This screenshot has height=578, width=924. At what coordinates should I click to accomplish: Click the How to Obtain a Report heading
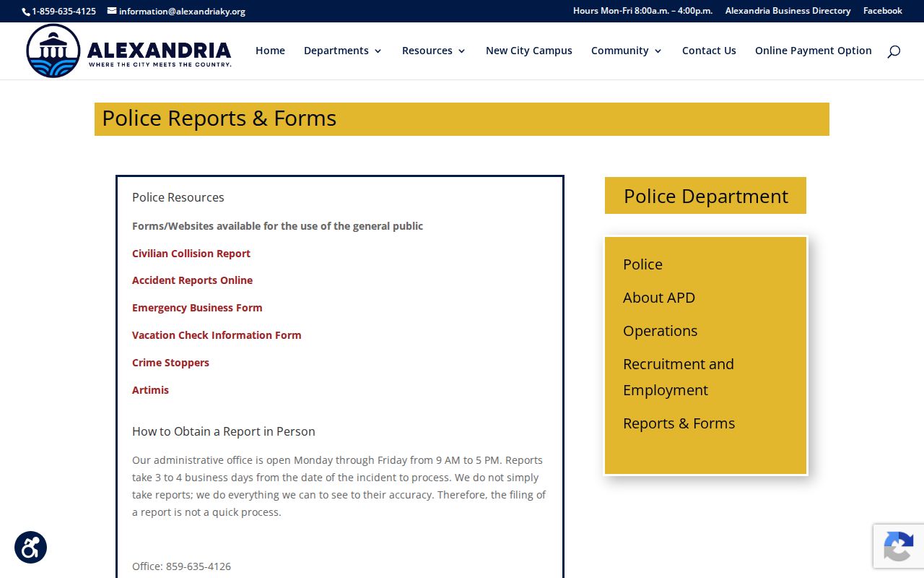[224, 431]
